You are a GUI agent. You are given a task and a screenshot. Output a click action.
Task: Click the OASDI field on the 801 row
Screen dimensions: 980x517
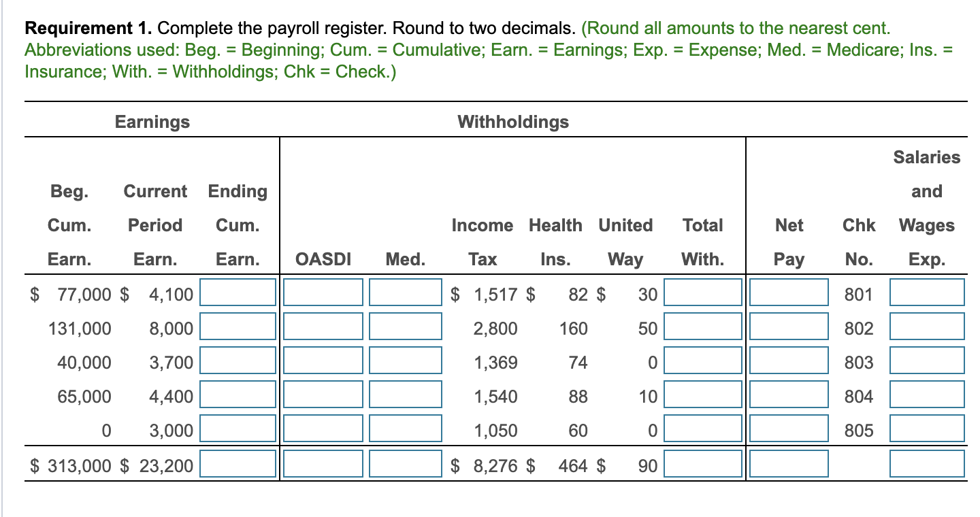pyautogui.click(x=323, y=293)
